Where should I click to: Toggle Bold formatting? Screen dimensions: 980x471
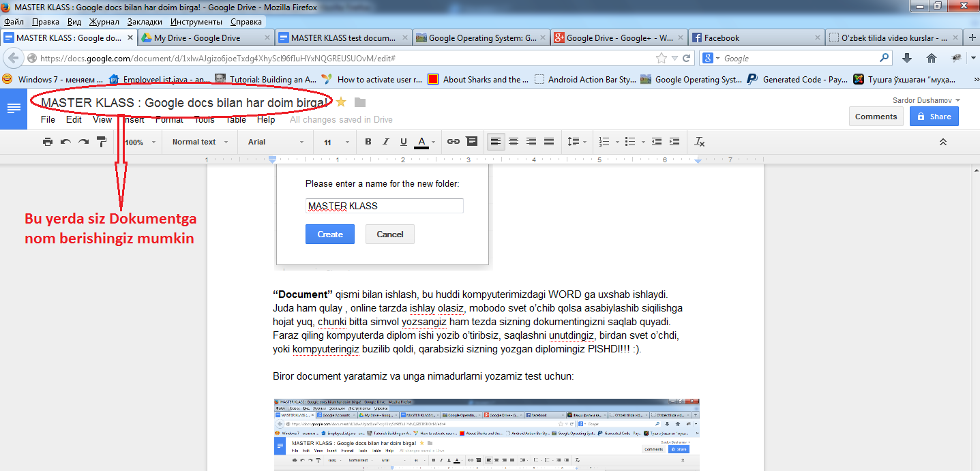point(368,142)
